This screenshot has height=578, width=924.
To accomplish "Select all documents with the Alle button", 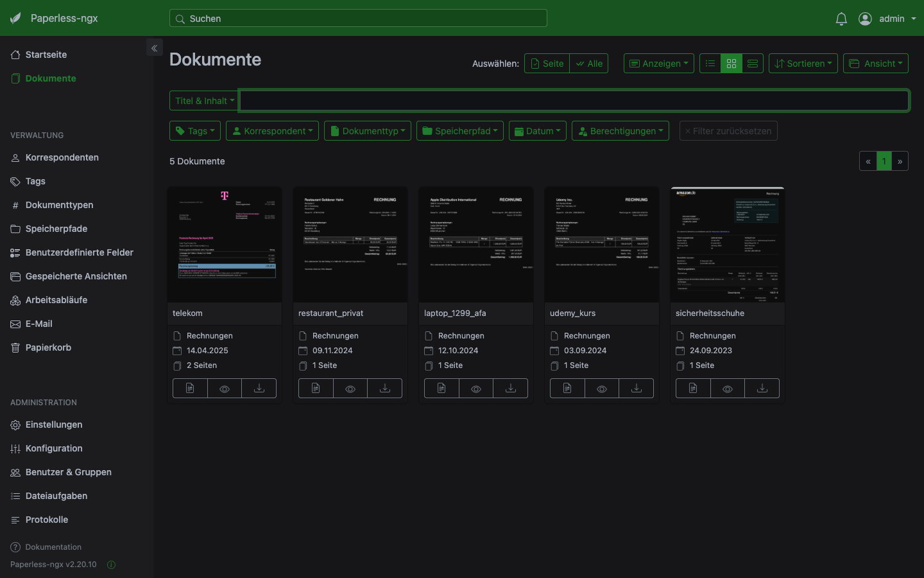I will click(589, 64).
